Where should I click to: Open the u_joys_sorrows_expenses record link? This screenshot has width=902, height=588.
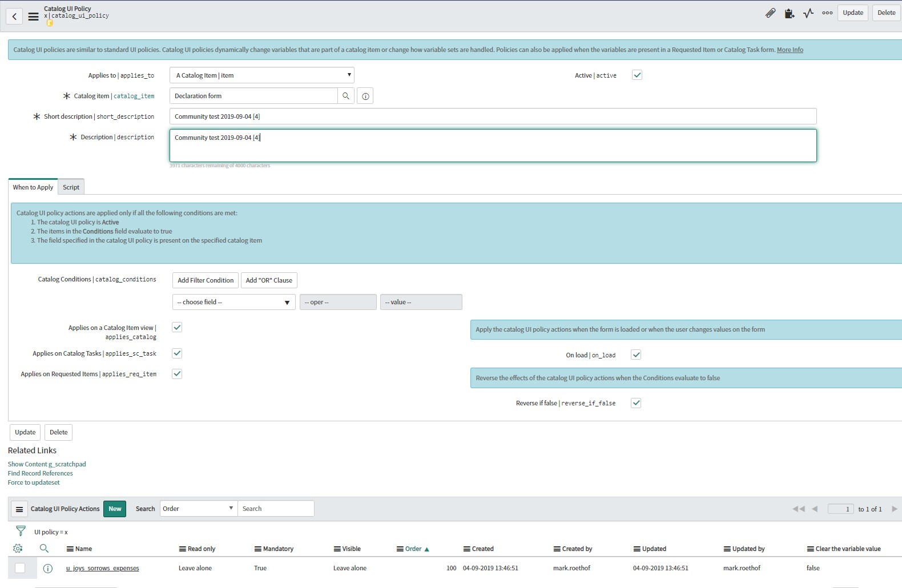click(x=103, y=568)
